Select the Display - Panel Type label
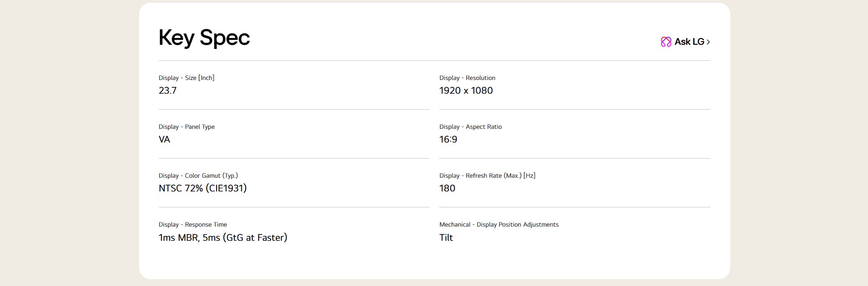Screen dimensions: 868x286 (187, 127)
